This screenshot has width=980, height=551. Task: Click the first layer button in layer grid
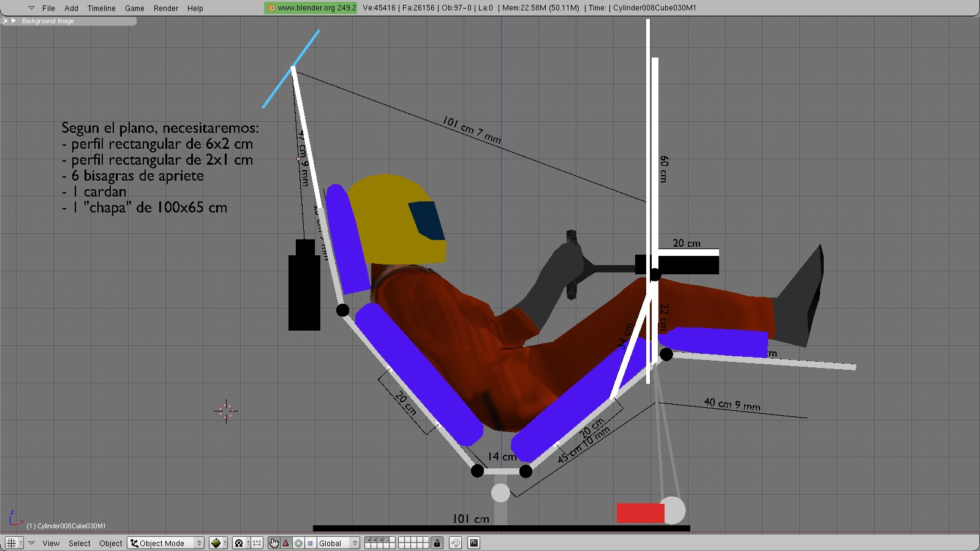coord(367,540)
